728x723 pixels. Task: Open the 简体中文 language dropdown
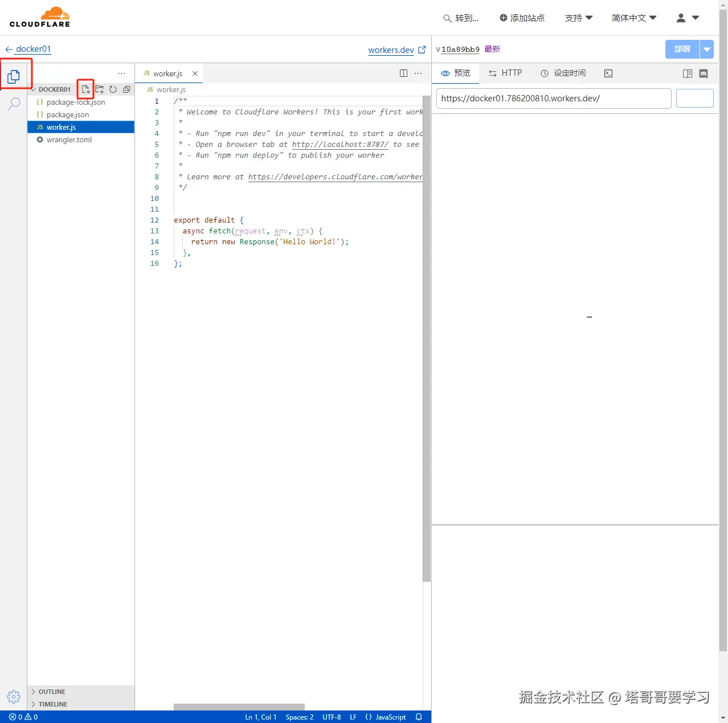634,18
